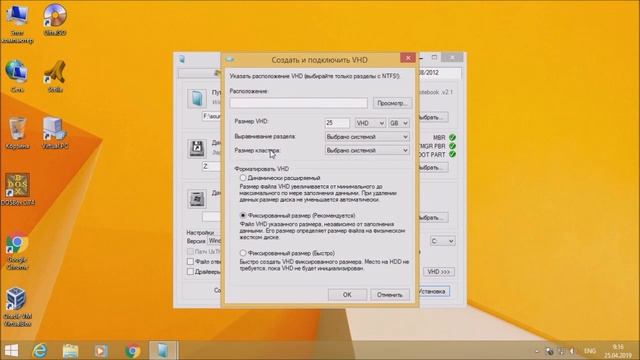Click the BOOTMGR PBR green status checkmark
The width and height of the screenshot is (640, 360).
click(x=452, y=146)
